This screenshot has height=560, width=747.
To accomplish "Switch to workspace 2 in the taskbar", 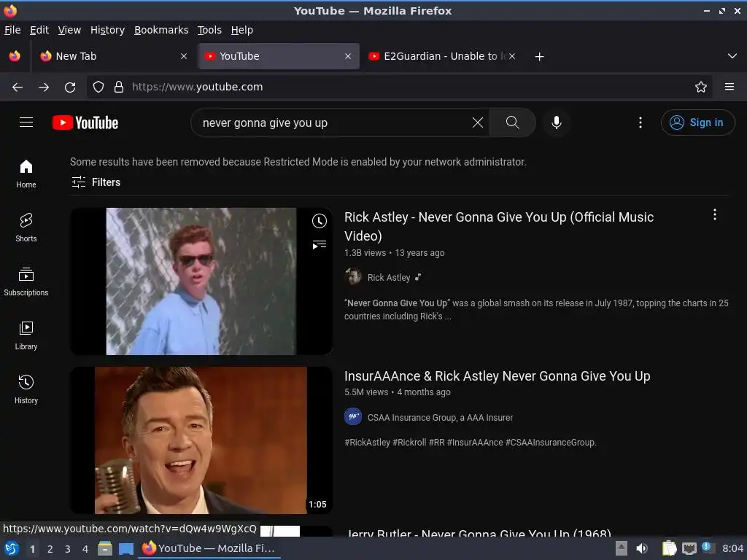I will coord(50,549).
